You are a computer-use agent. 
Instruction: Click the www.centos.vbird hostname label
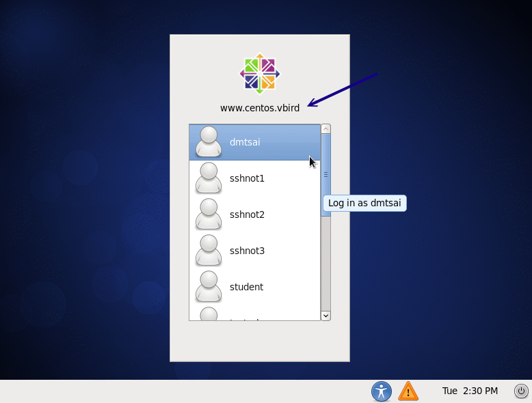pyautogui.click(x=260, y=108)
